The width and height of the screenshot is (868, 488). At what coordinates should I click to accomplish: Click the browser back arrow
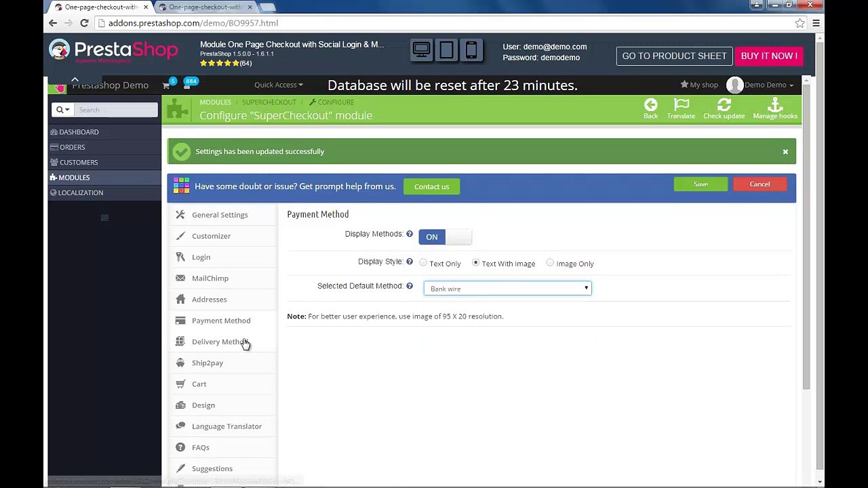point(53,23)
